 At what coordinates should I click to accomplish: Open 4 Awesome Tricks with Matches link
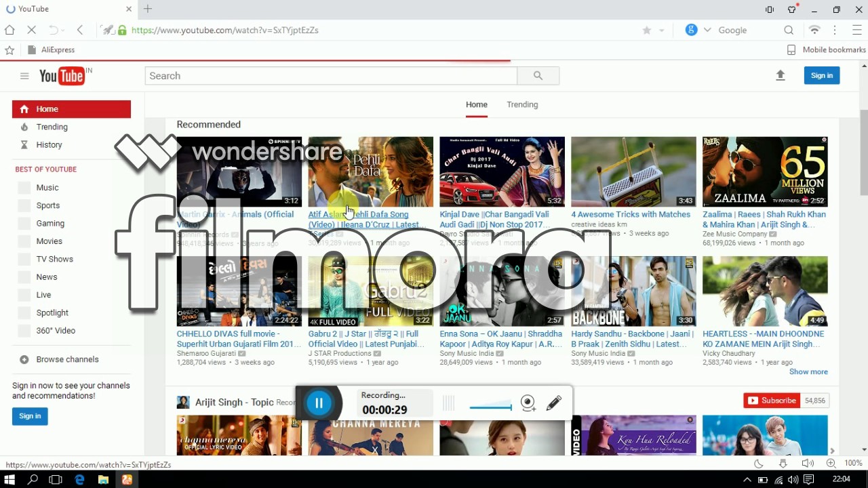click(631, 214)
